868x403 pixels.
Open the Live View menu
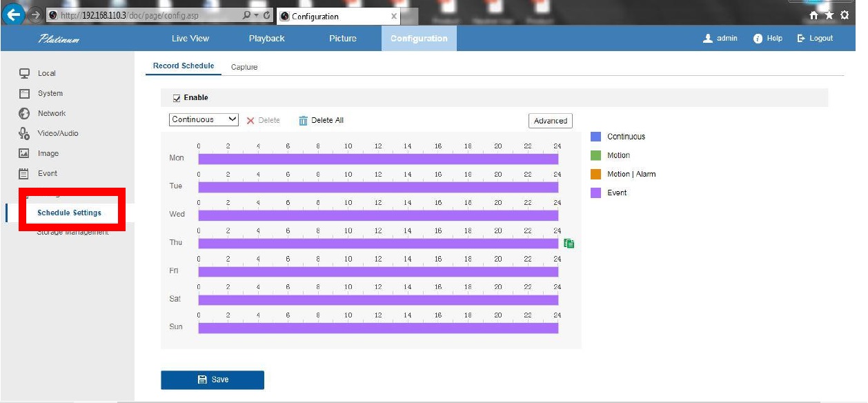click(190, 39)
